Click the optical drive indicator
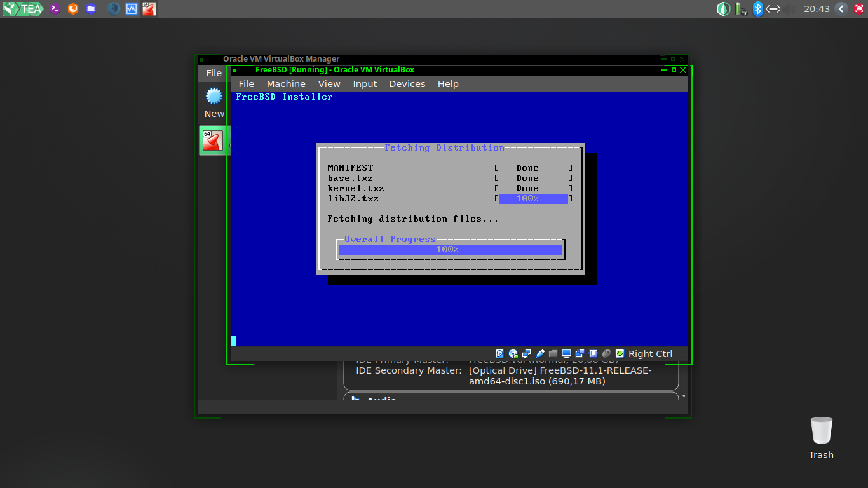This screenshot has width=868, height=488. pos(513,354)
